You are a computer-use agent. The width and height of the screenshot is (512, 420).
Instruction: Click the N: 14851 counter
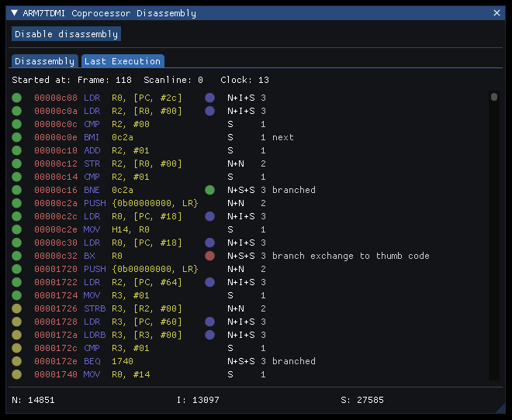[33, 400]
